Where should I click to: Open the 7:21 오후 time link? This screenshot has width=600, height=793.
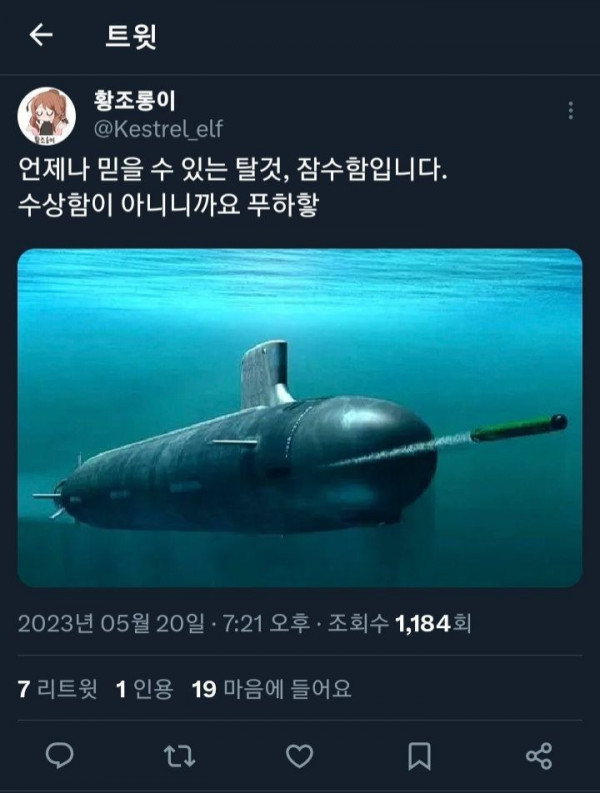[265, 623]
